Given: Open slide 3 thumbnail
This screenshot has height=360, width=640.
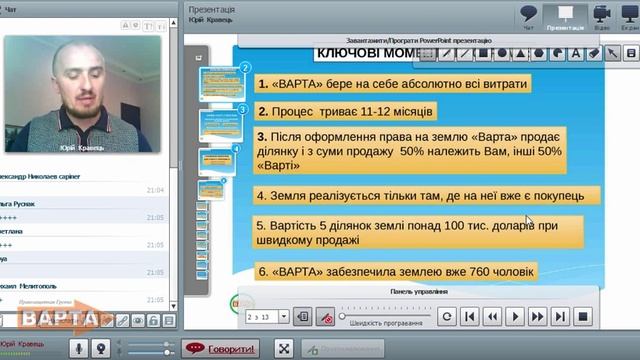Looking at the screenshot, I should (221, 125).
